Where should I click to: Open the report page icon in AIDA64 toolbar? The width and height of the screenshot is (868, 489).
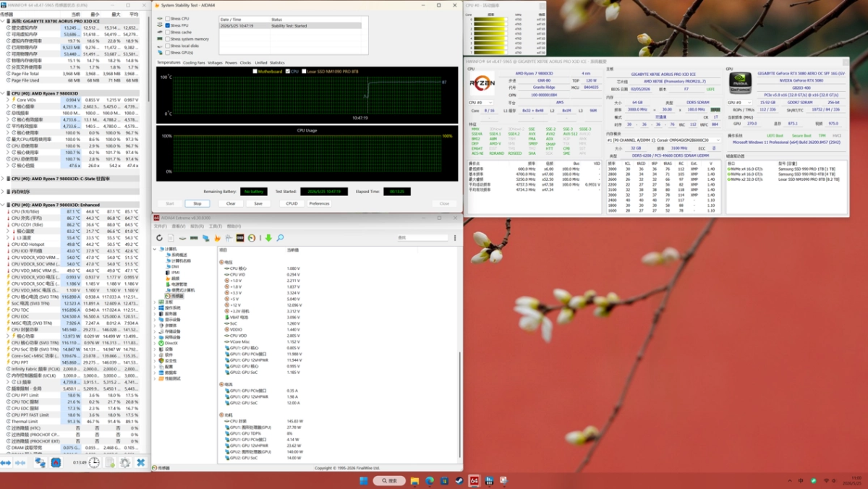[171, 238]
